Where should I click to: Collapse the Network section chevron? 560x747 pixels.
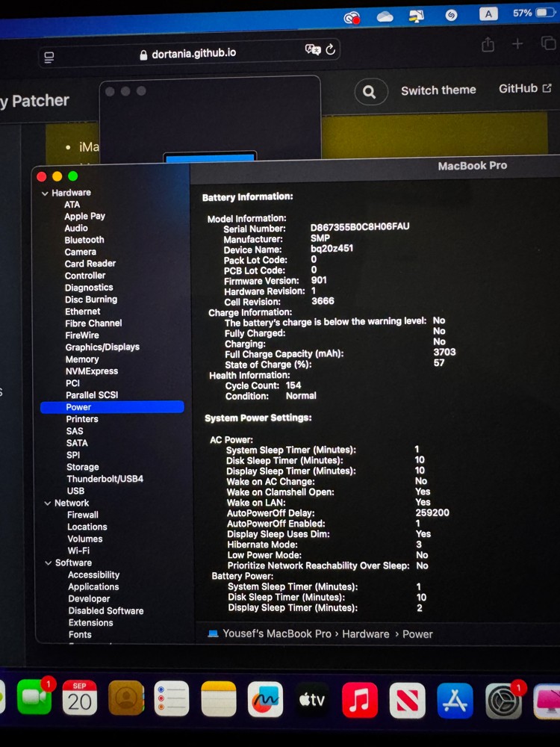[x=48, y=503]
